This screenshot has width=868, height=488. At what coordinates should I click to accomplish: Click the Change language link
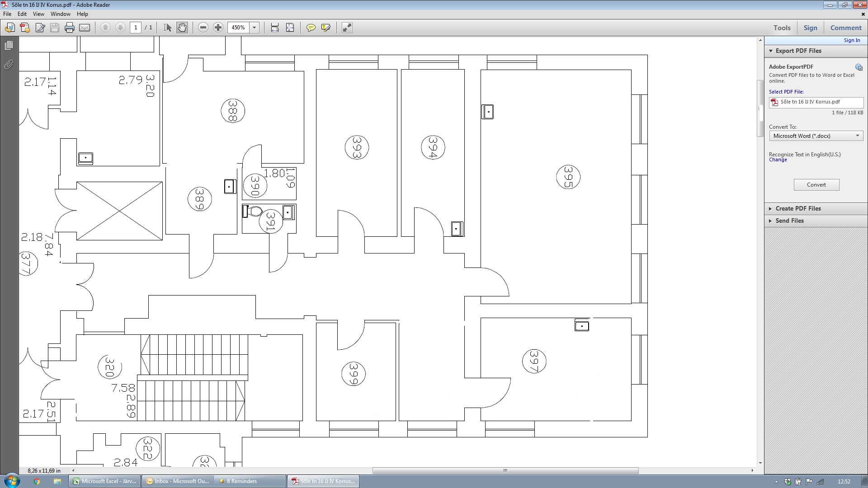(778, 160)
